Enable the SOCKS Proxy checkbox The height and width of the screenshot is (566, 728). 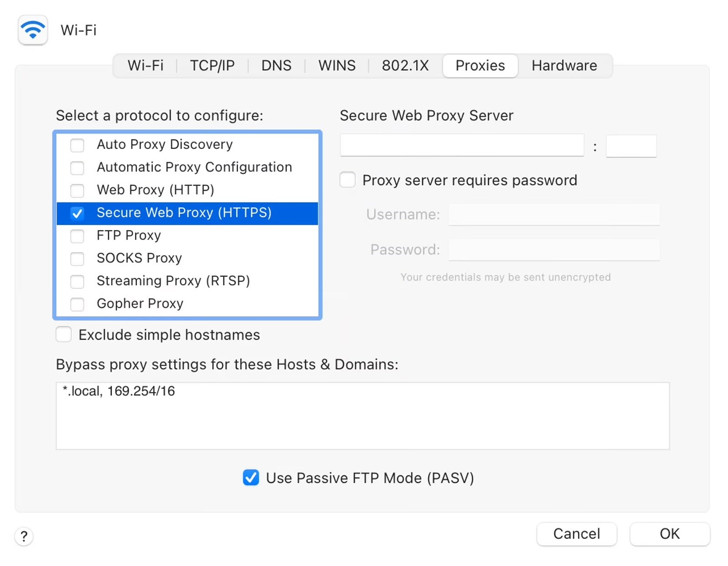coord(77,259)
